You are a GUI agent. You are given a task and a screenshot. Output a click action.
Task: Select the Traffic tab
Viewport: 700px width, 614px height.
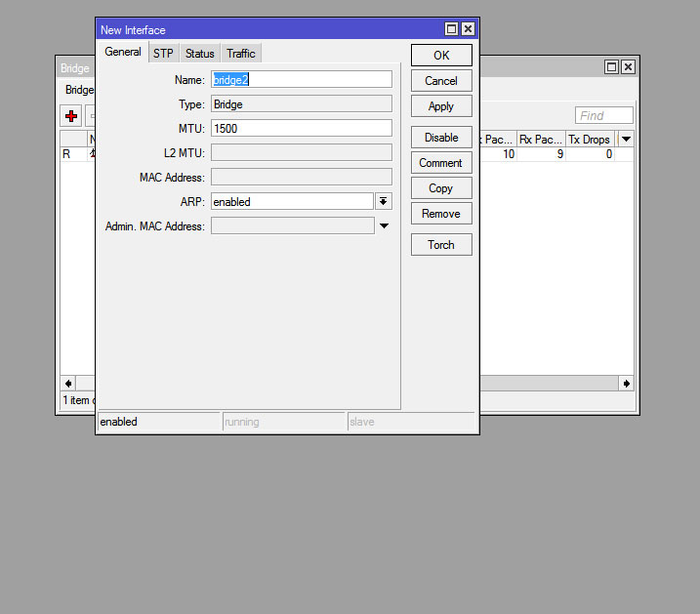click(x=241, y=54)
